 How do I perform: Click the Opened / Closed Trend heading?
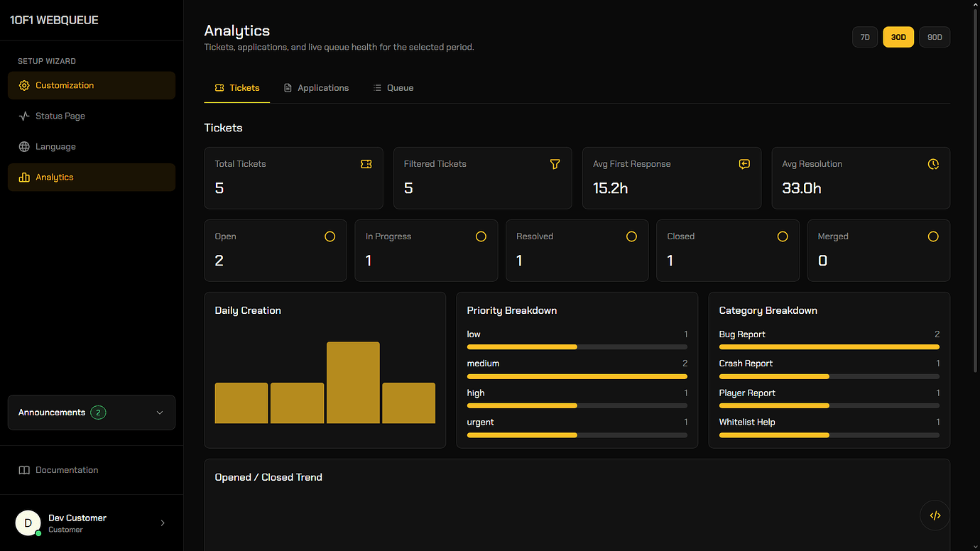coord(268,477)
